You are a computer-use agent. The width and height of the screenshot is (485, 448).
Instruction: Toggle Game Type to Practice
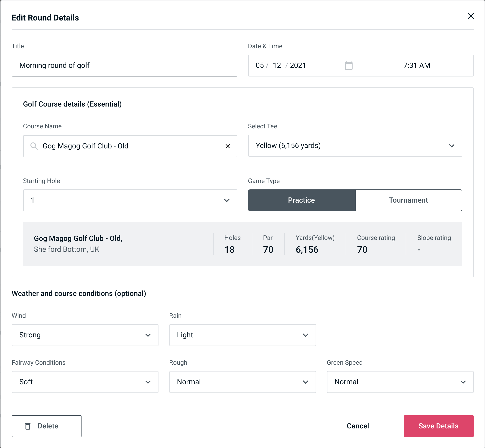301,200
